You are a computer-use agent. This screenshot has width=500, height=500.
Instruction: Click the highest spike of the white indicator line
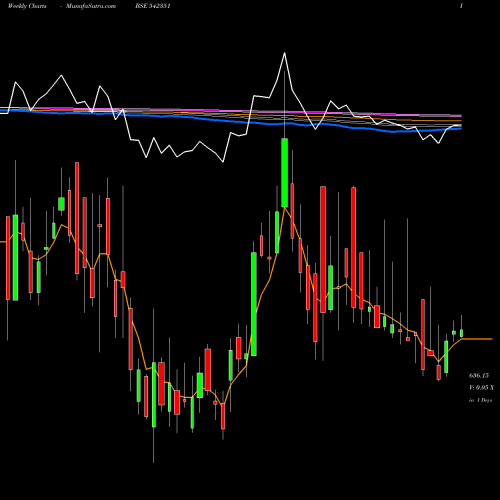click(x=284, y=53)
